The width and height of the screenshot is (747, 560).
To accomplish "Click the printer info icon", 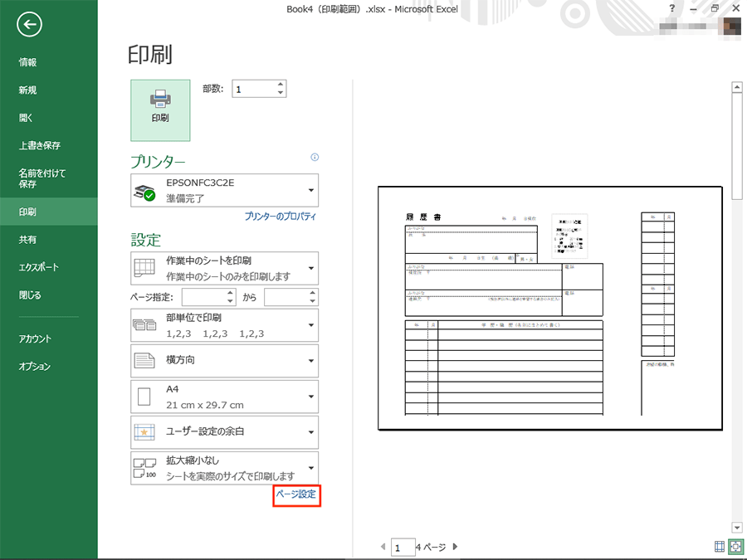I will tap(315, 157).
